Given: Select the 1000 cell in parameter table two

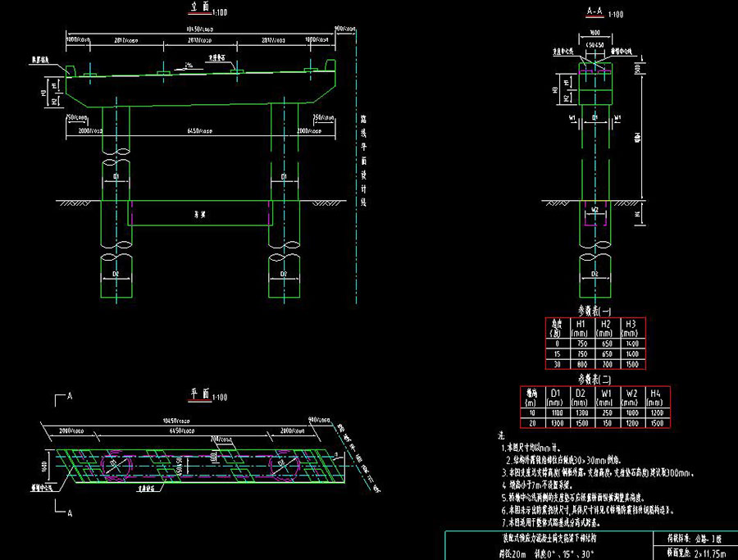Looking at the screenshot, I should (x=631, y=412).
